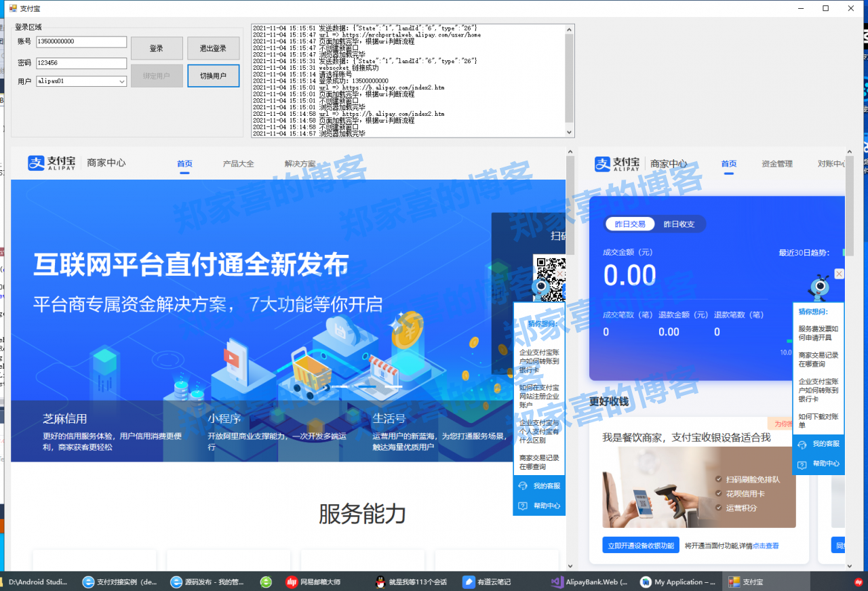Select the 首页 tab in the right panel
Viewport: 868px width, 591px height.
click(x=728, y=163)
